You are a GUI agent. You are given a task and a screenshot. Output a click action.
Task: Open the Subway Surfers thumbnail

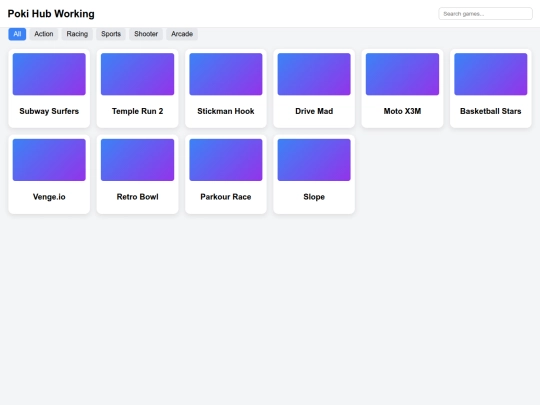point(49,74)
